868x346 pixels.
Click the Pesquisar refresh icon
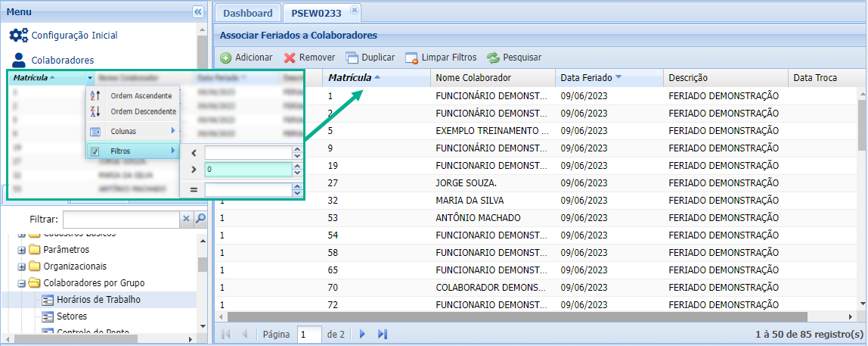tap(493, 58)
